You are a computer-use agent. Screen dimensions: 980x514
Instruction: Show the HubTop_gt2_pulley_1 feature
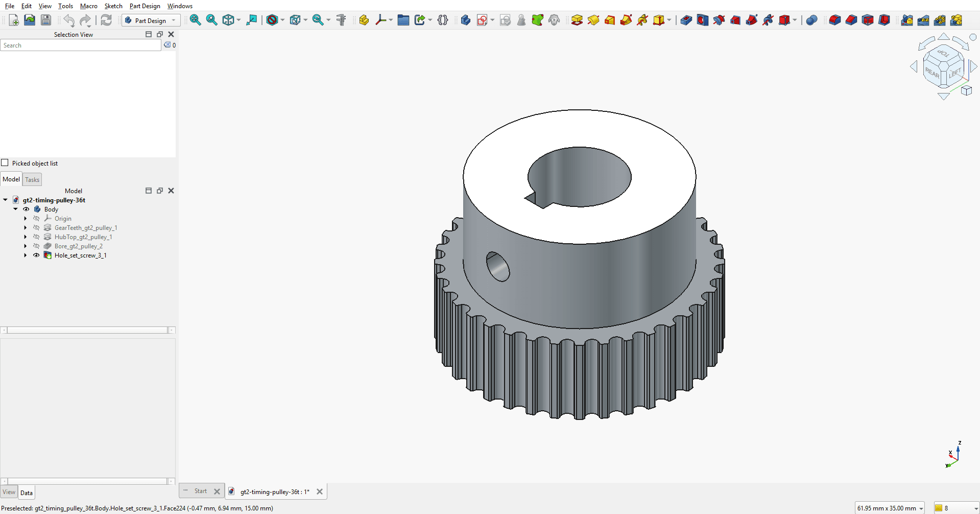click(36, 237)
